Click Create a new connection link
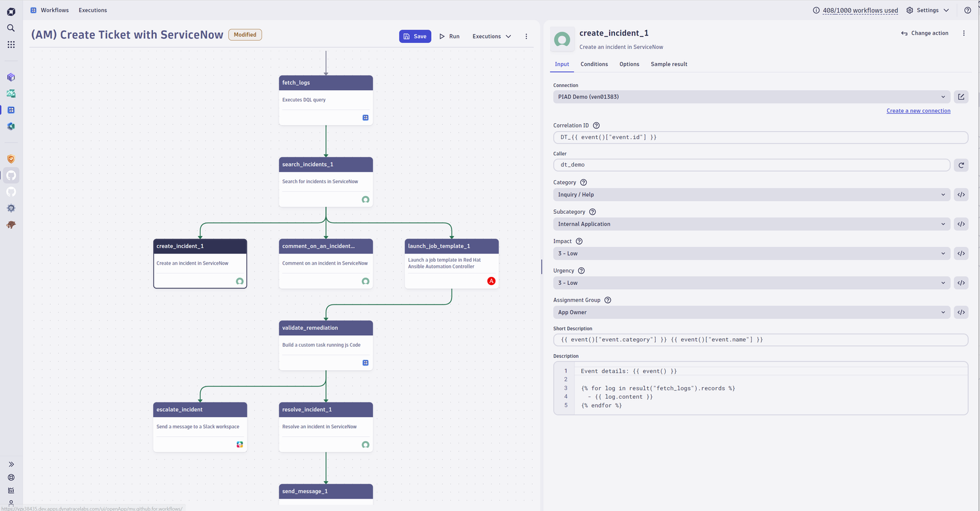This screenshot has height=511, width=980. tap(918, 111)
